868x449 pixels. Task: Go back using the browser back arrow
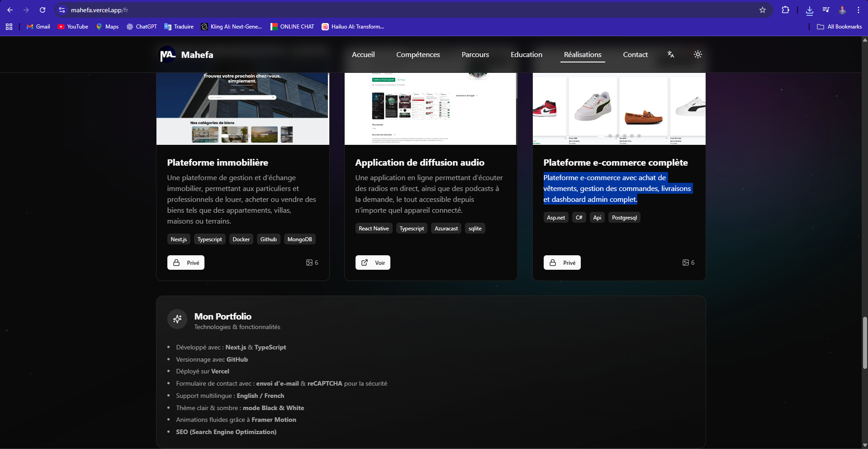coord(10,10)
